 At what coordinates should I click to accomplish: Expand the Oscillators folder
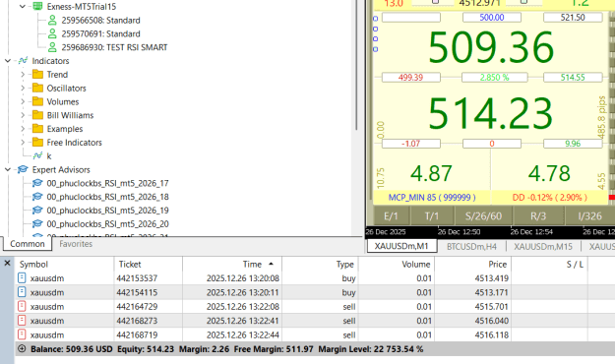pyautogui.click(x=23, y=89)
